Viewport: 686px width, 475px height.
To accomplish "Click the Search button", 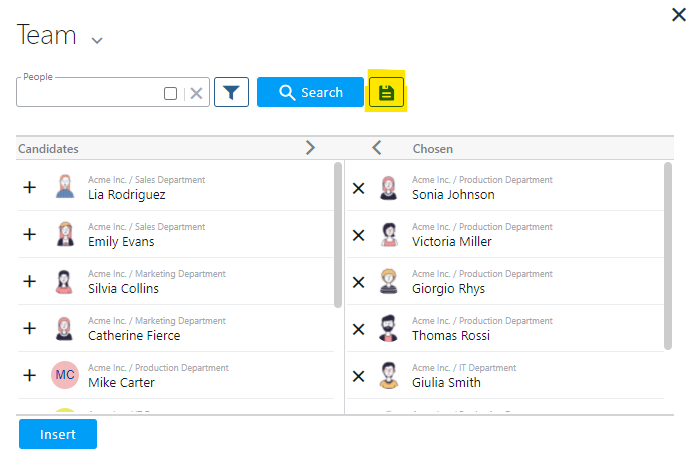I will (x=310, y=92).
